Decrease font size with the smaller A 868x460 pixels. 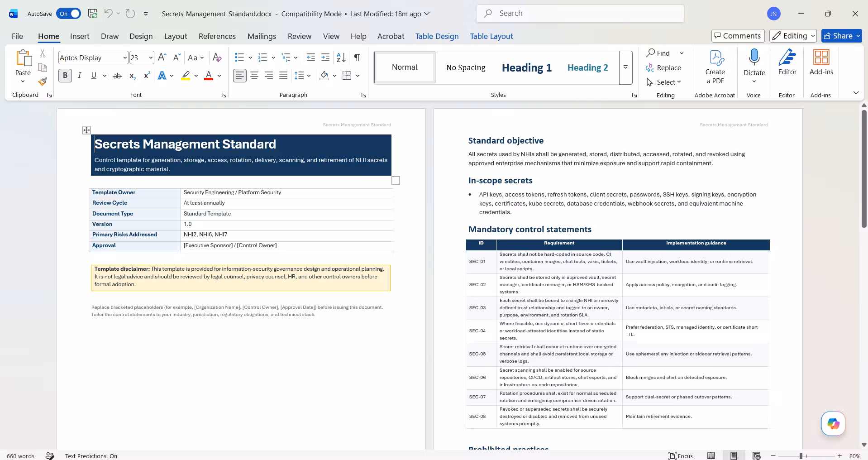click(x=177, y=57)
